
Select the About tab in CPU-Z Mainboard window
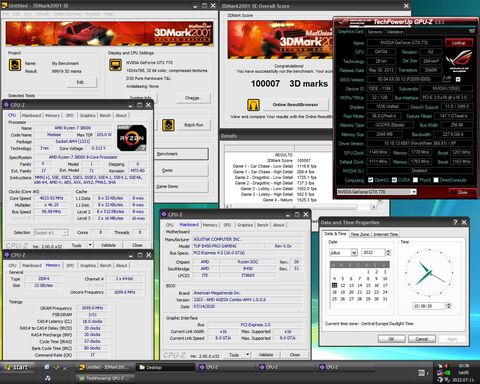point(279,225)
